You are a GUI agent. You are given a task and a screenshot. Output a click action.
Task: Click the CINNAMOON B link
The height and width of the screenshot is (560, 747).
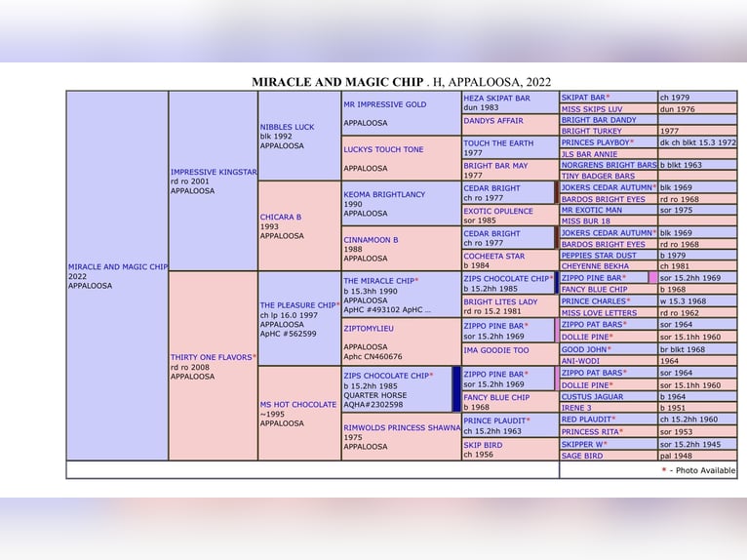[371, 240]
